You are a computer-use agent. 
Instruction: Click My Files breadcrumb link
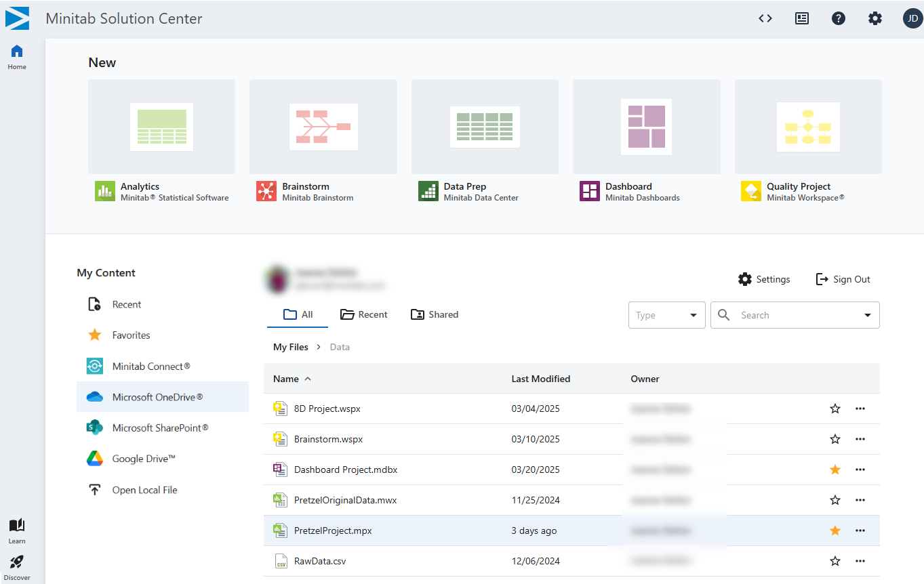pyautogui.click(x=290, y=347)
